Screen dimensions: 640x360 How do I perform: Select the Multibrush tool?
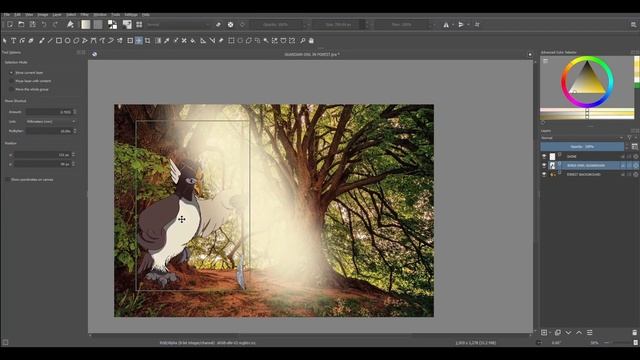tap(120, 41)
